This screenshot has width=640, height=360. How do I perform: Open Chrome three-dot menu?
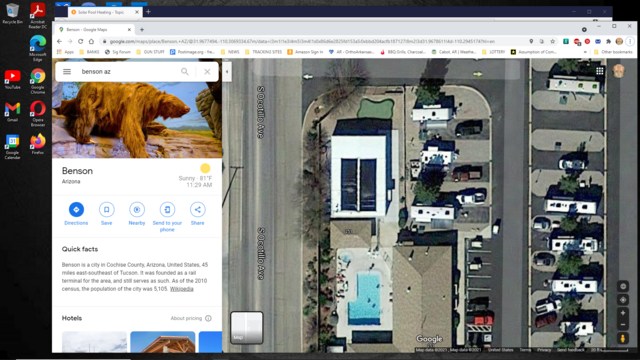(x=630, y=41)
